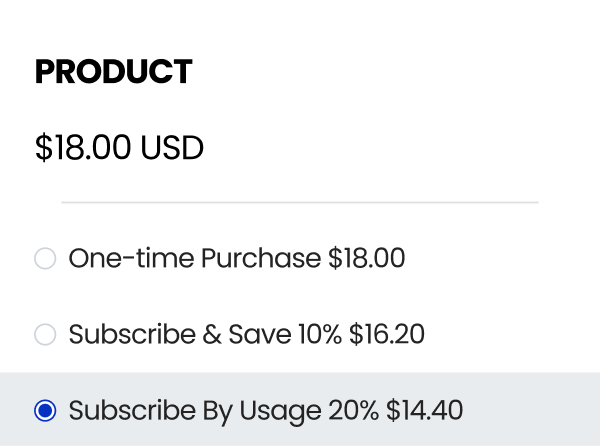Click the highlighted Subscribe By Usage row background

pyautogui.click(x=530, y=411)
